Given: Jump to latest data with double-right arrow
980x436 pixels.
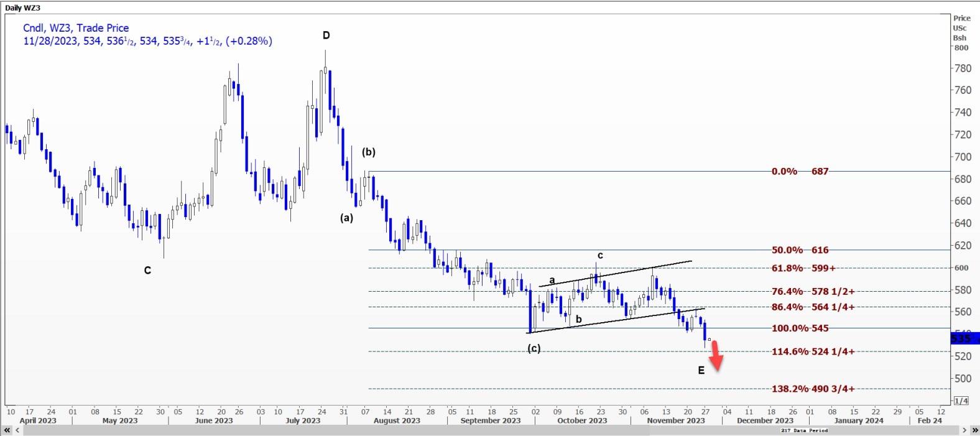Looking at the screenshot, I should coord(974,430).
